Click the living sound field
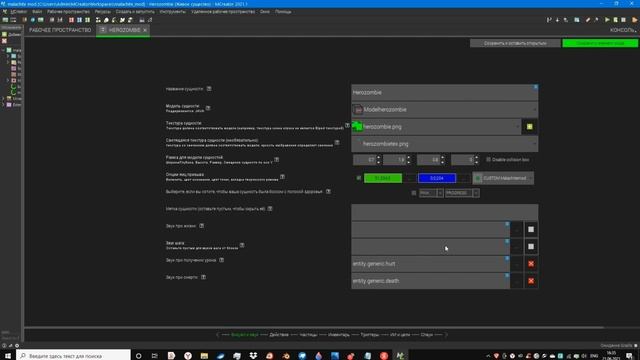The width and height of the screenshot is (640, 360). point(430,229)
